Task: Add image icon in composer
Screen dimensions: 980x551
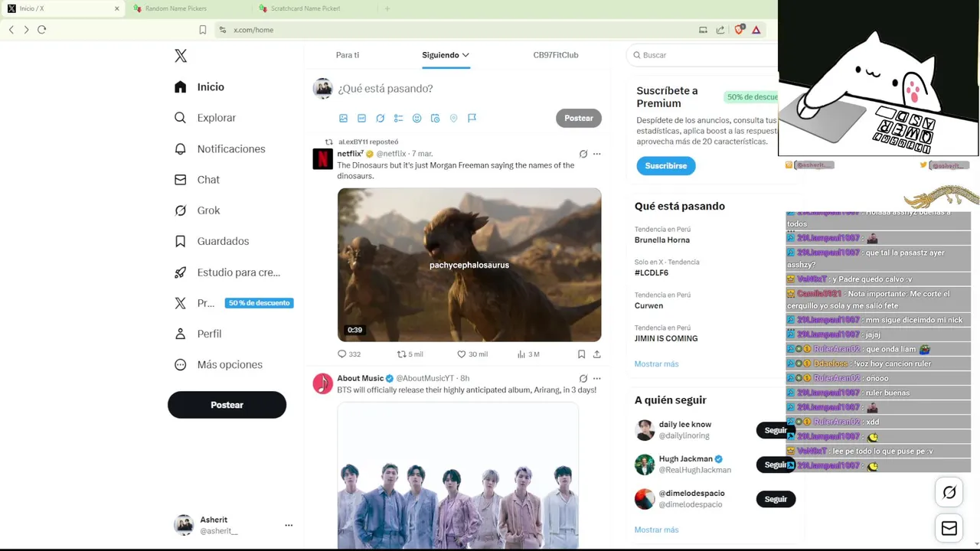Action: pos(343,118)
